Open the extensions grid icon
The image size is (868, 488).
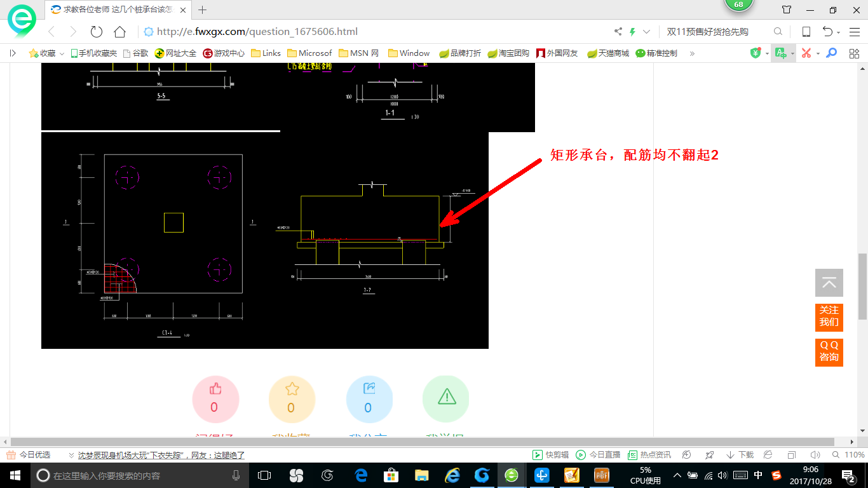pyautogui.click(x=854, y=53)
